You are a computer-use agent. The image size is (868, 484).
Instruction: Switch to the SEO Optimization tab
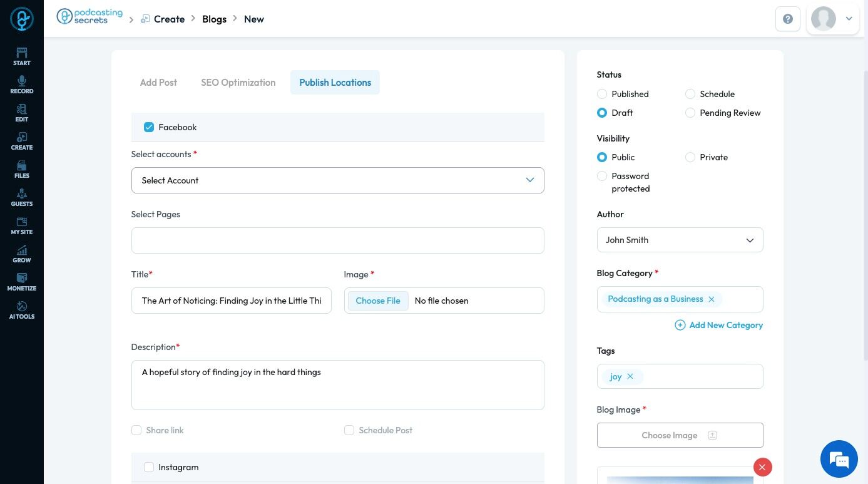238,83
